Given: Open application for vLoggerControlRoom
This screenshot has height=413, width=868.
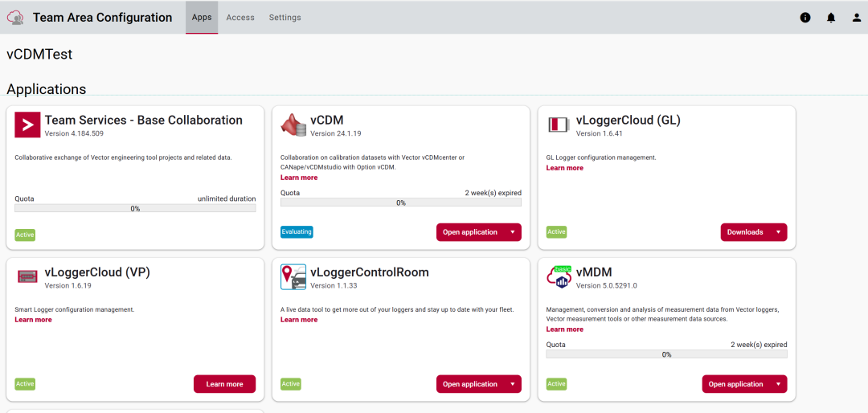Looking at the screenshot, I should point(470,384).
